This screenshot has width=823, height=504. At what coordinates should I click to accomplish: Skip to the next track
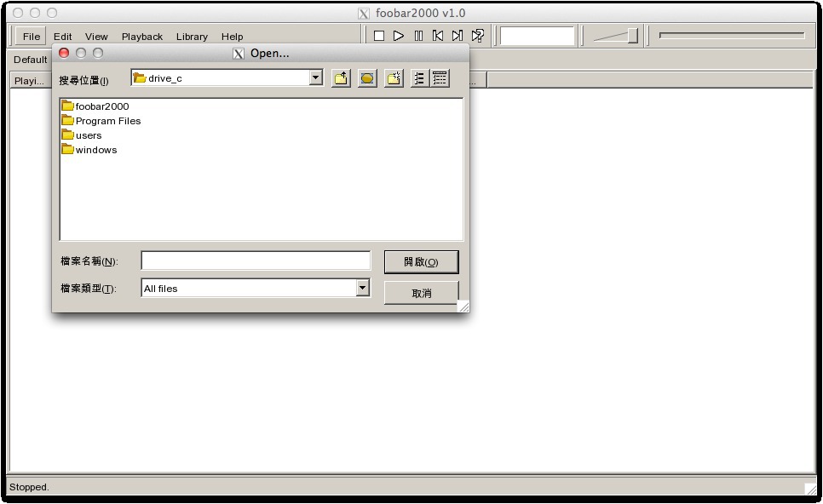click(458, 36)
